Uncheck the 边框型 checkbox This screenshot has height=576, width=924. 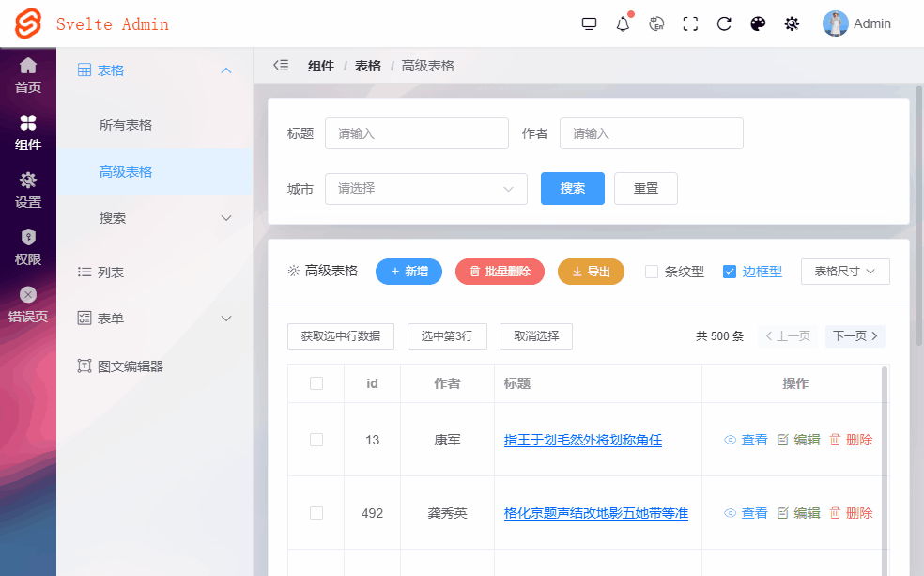pos(730,272)
